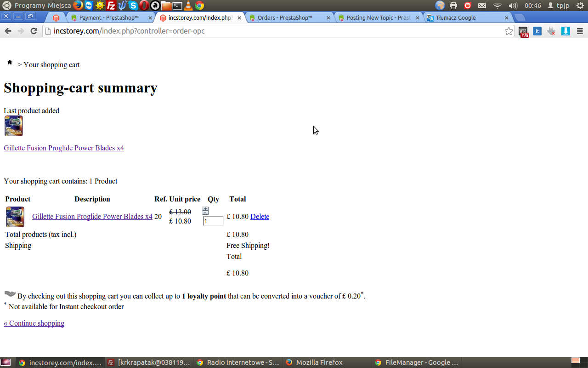Open the yellow sun launcher icon

pyautogui.click(x=100, y=6)
